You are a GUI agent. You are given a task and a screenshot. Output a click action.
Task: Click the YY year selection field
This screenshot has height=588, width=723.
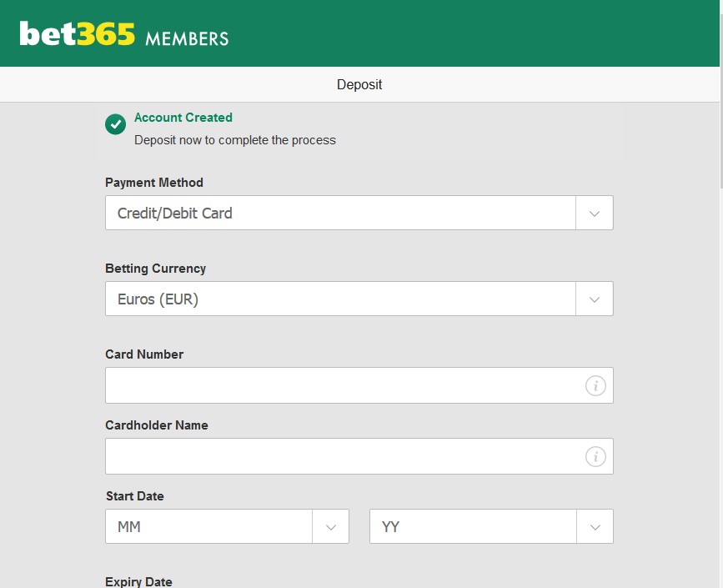[473, 526]
